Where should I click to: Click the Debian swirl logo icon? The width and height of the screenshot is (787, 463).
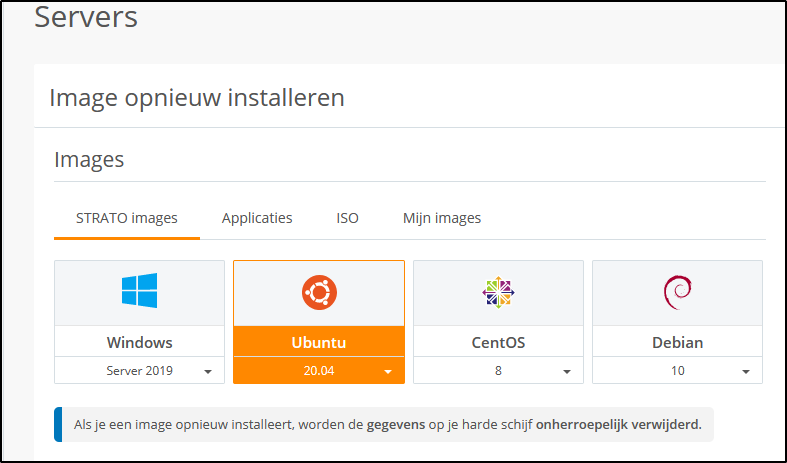tap(677, 292)
